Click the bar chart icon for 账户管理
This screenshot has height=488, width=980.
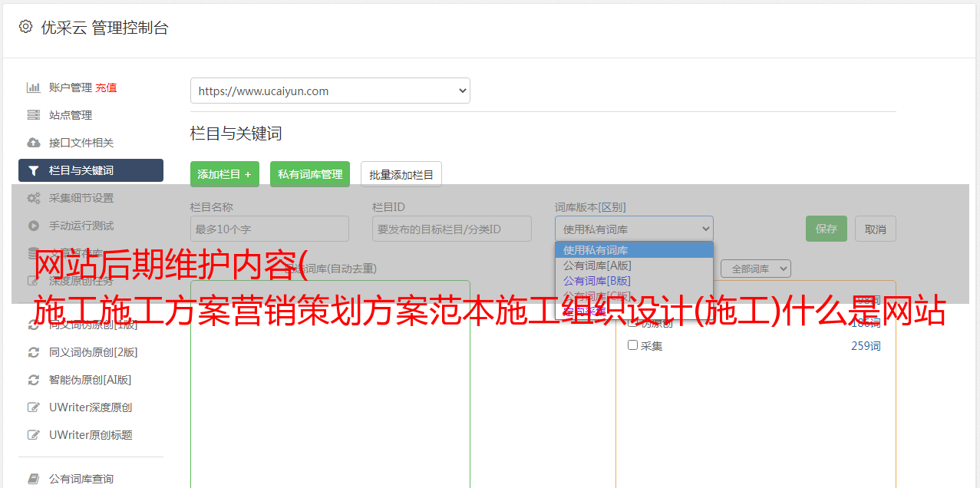point(34,87)
